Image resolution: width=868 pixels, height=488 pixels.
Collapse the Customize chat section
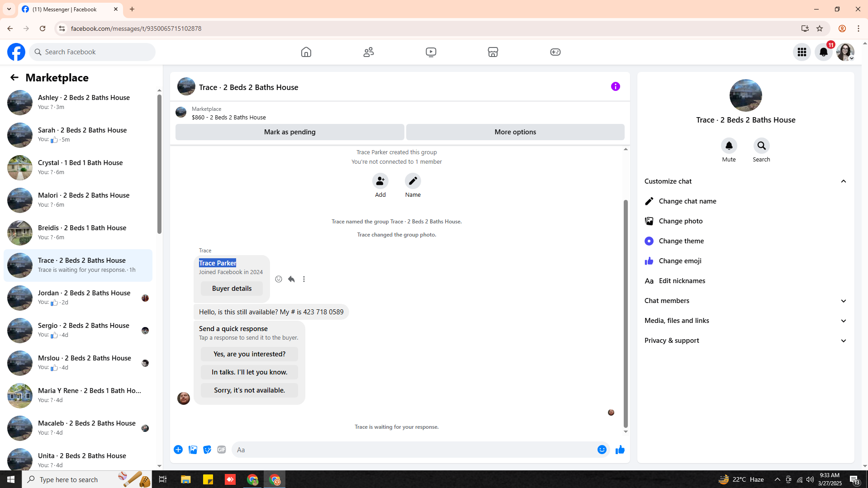pos(746,181)
